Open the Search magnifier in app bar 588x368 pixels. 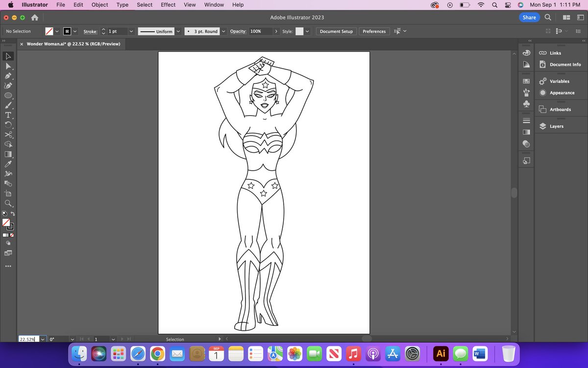click(548, 17)
